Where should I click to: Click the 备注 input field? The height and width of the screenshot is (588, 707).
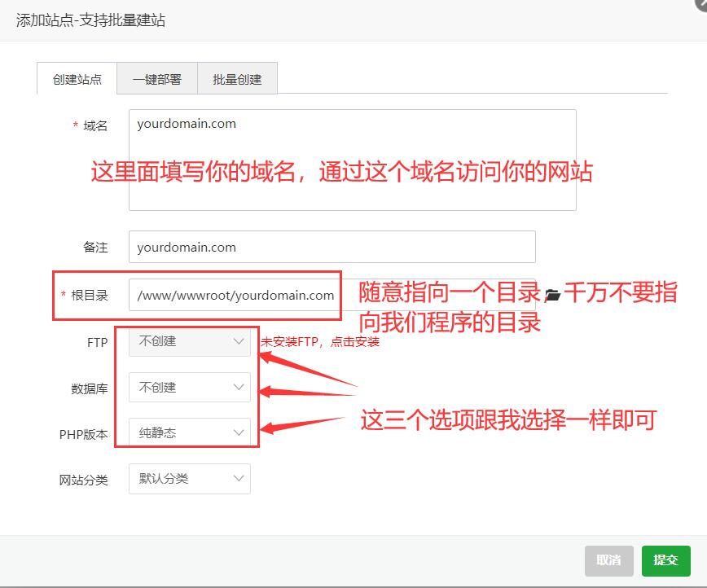click(x=332, y=247)
